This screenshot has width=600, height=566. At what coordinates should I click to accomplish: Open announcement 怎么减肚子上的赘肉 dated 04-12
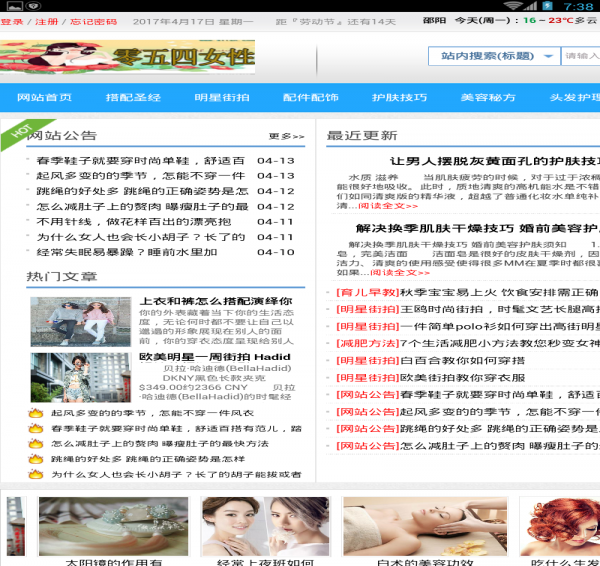[142, 207]
